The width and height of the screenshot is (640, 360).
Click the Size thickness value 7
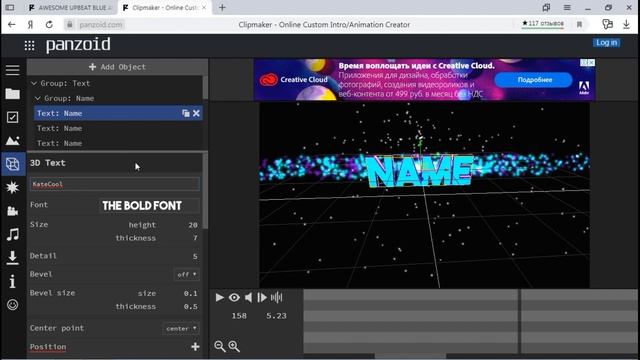pyautogui.click(x=195, y=238)
